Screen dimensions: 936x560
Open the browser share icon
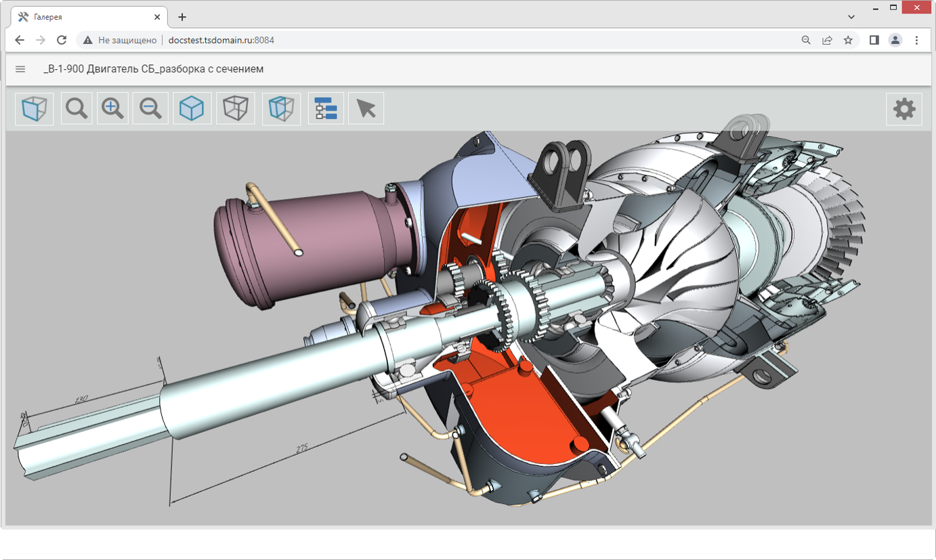[x=827, y=40]
